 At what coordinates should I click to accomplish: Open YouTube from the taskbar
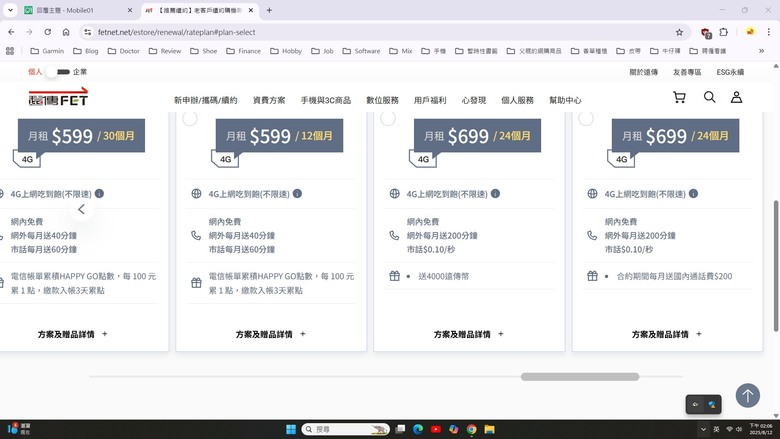tap(436, 429)
